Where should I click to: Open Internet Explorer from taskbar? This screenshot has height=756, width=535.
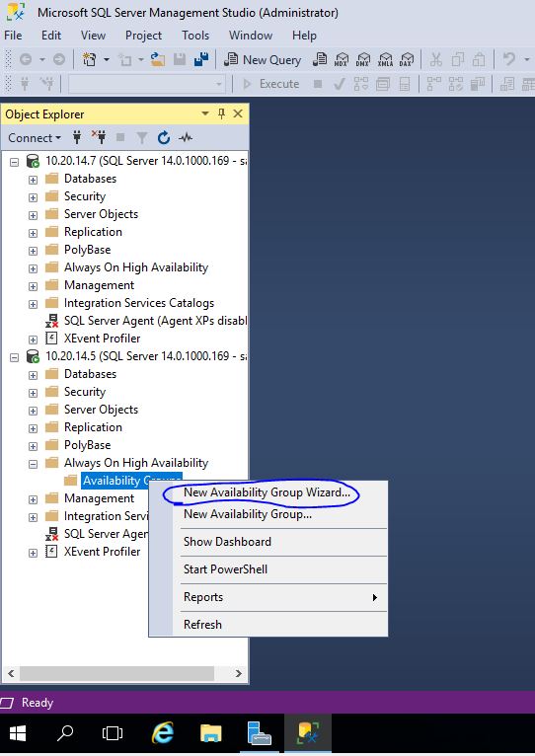(163, 734)
